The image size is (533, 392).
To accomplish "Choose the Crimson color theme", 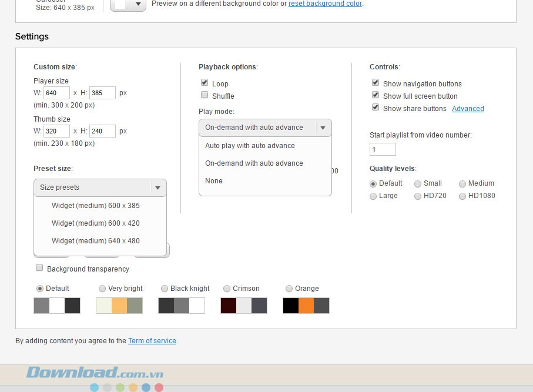I will pyautogui.click(x=225, y=289).
